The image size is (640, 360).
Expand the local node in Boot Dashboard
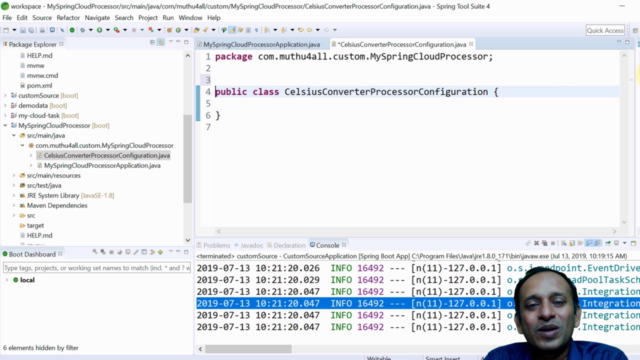[x=7, y=280]
